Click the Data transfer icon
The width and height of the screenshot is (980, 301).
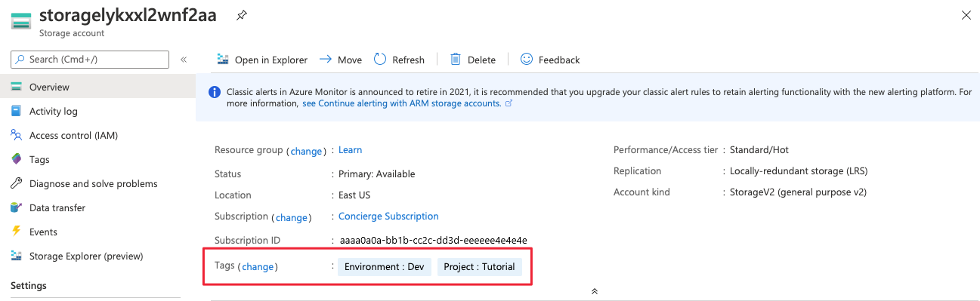tap(16, 207)
